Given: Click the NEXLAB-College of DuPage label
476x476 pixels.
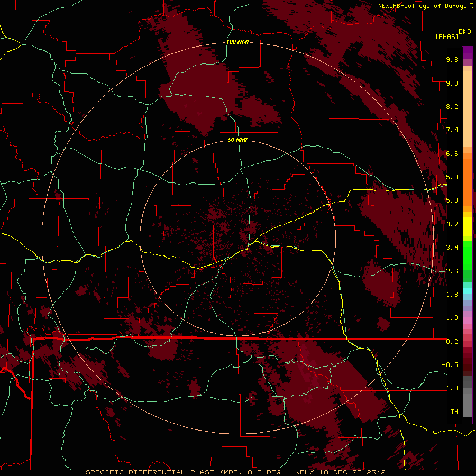Looking at the screenshot, I should coord(422,6).
